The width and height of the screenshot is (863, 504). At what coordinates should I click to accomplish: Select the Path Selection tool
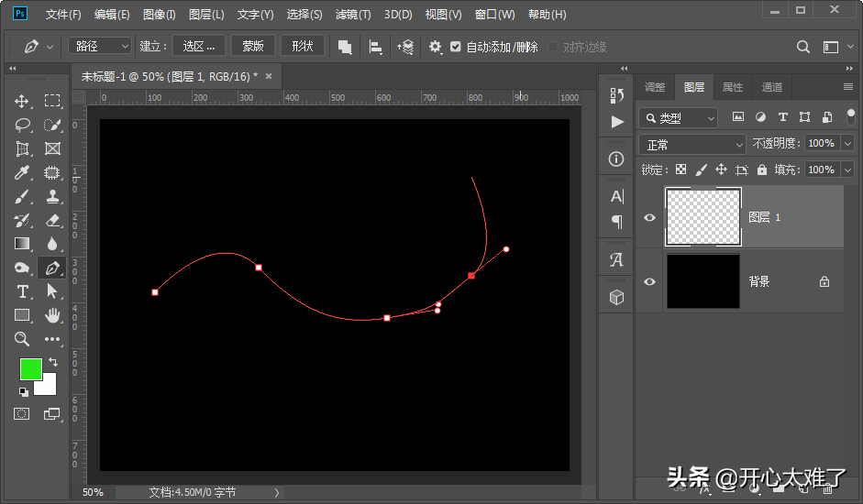coord(52,291)
